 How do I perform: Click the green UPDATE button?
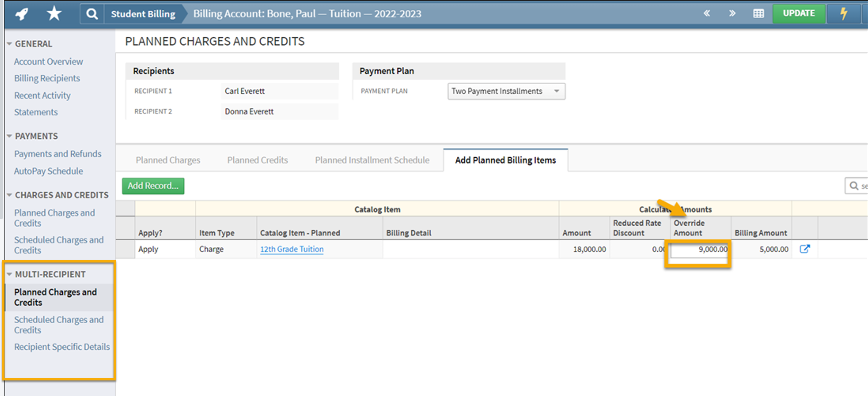(x=799, y=13)
